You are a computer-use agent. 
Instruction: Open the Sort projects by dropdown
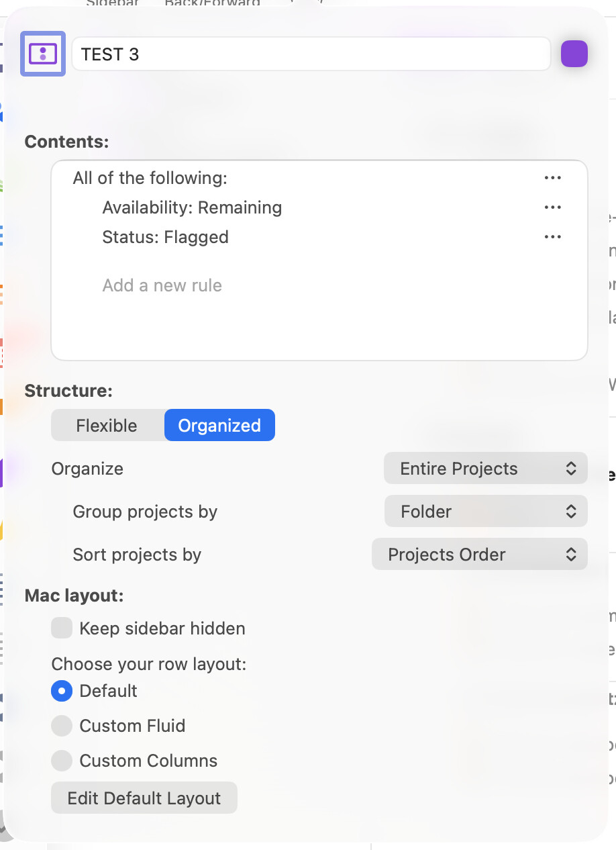point(479,555)
